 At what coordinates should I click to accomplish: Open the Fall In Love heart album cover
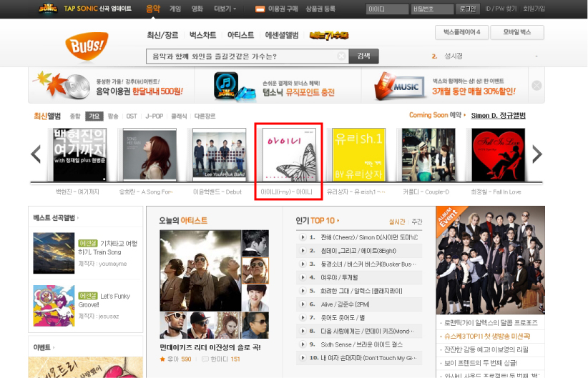tap(499, 155)
